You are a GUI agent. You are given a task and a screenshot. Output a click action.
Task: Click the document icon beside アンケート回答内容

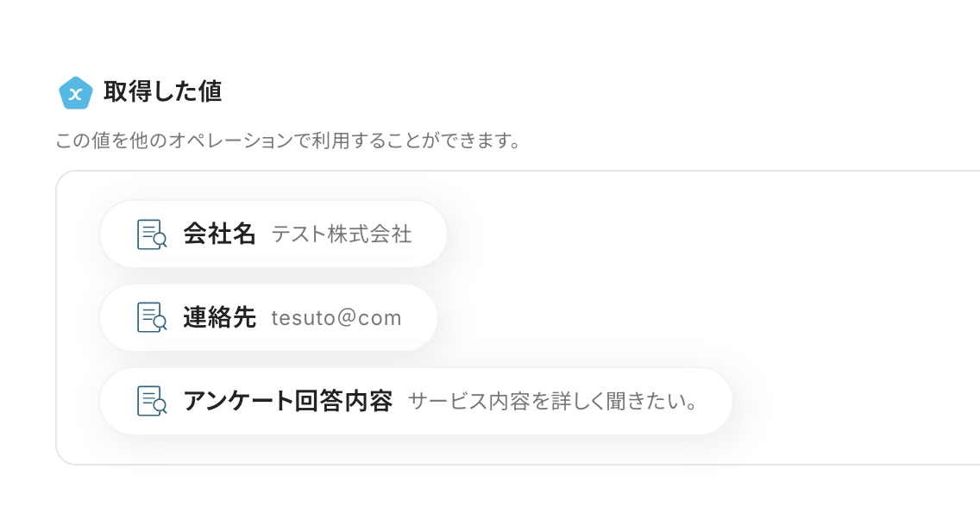click(x=152, y=402)
